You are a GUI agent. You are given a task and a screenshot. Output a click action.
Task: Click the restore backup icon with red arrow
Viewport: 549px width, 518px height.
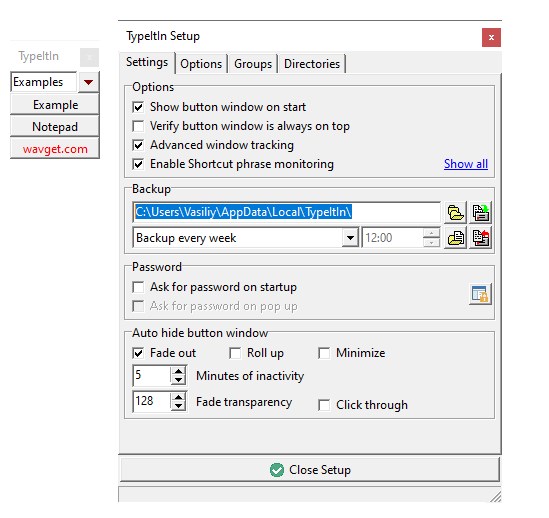(481, 238)
